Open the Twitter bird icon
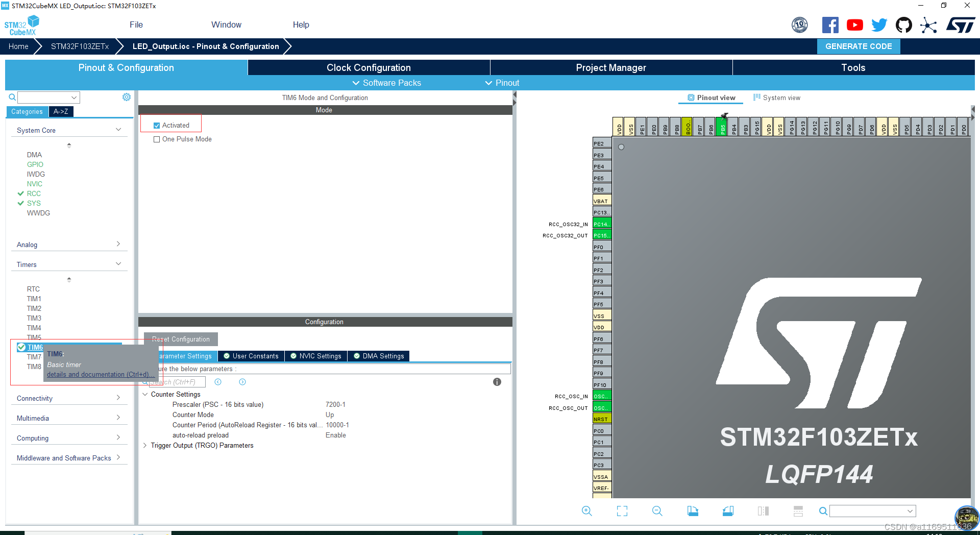The width and height of the screenshot is (980, 535). click(879, 25)
